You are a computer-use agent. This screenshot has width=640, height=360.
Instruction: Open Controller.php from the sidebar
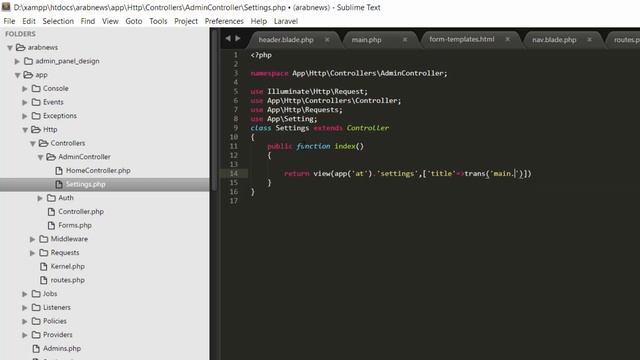coord(81,211)
